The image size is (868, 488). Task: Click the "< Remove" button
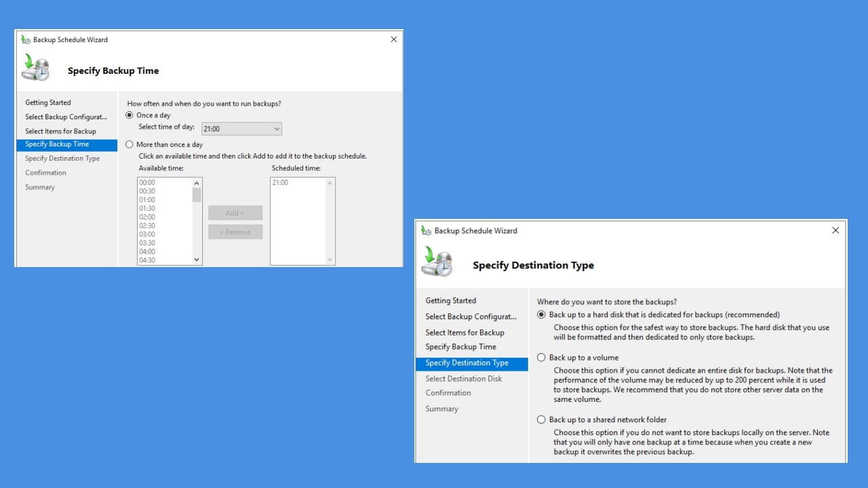point(235,232)
